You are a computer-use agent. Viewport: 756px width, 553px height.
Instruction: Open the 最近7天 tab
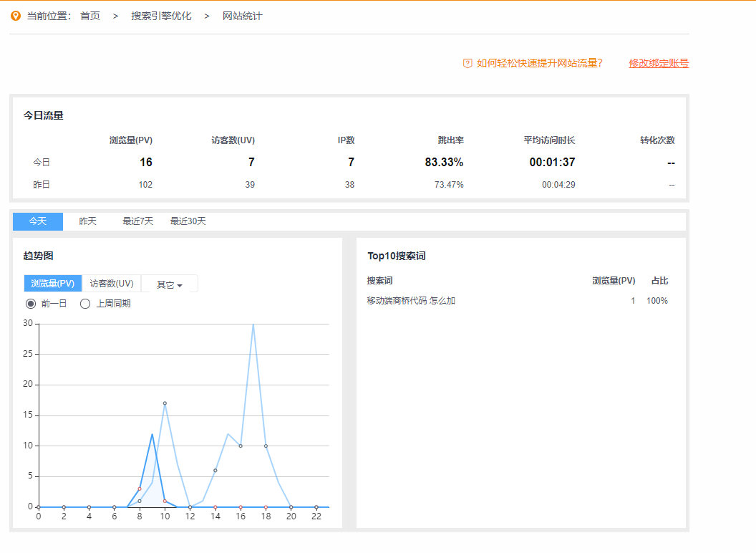coord(138,221)
